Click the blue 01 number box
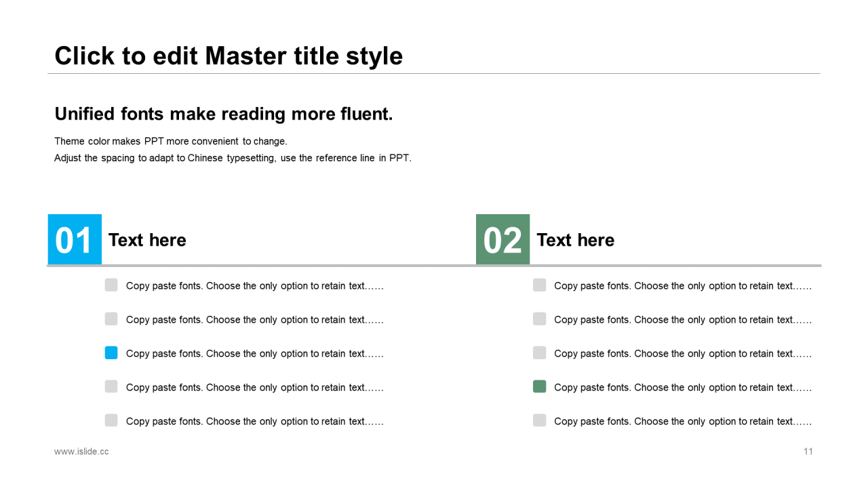The height and width of the screenshot is (488, 868). coord(75,239)
